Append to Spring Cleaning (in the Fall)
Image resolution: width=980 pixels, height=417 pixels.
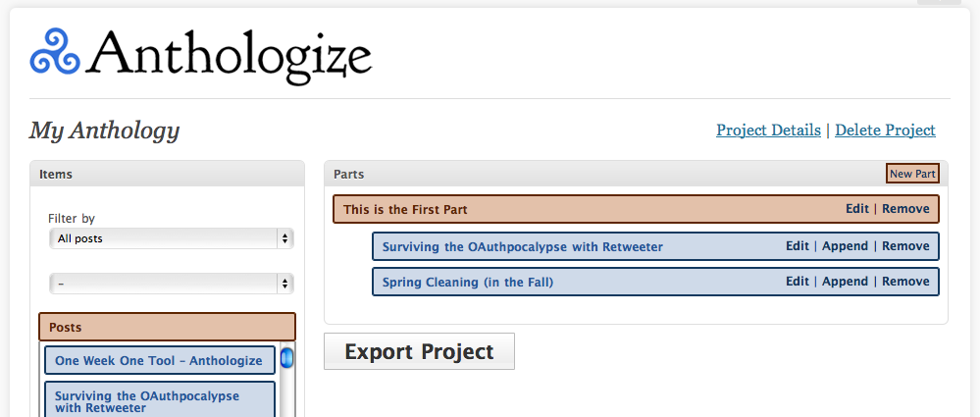coord(845,282)
